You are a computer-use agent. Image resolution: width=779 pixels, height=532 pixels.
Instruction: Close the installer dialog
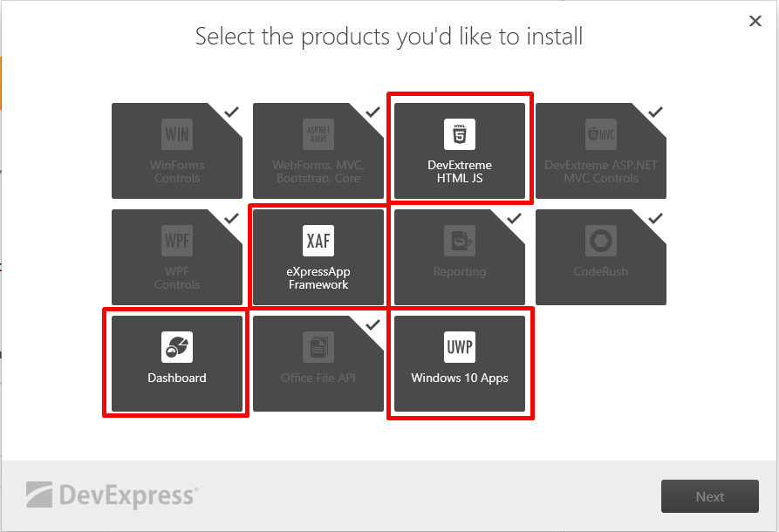pyautogui.click(x=755, y=21)
